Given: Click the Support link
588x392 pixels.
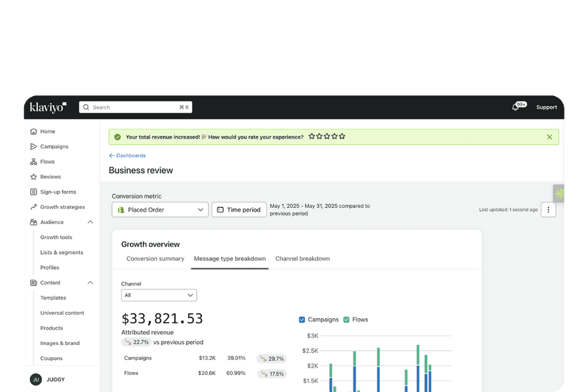Looking at the screenshot, I should click(546, 107).
